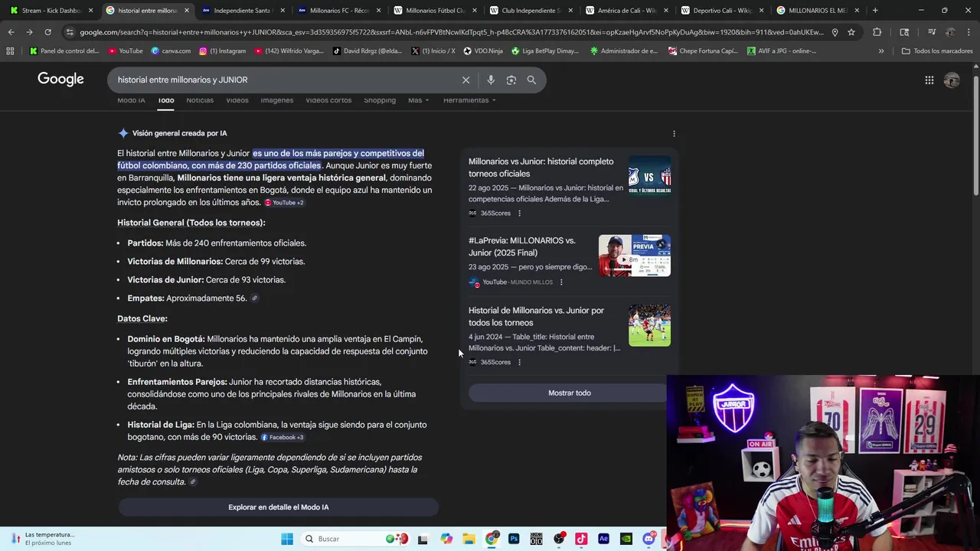The height and width of the screenshot is (551, 980).
Task: Open the Chrome taskbar icon
Action: [492, 539]
